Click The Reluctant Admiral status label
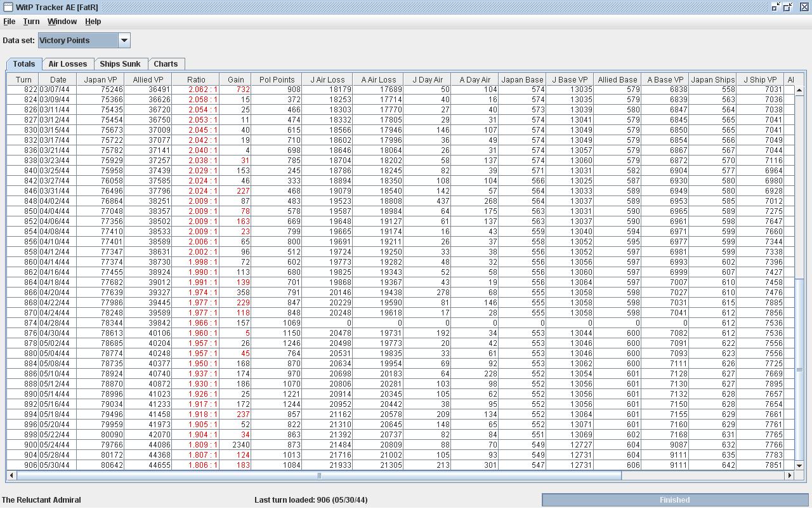 coord(41,500)
